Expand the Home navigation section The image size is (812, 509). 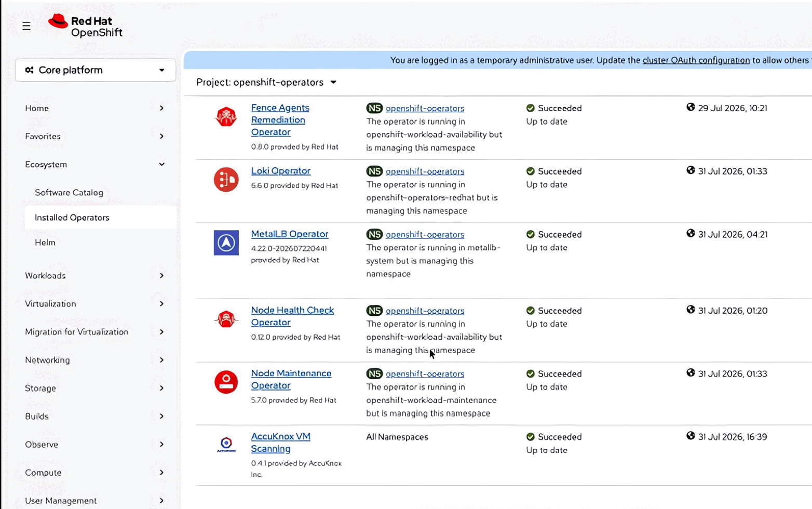(95, 108)
